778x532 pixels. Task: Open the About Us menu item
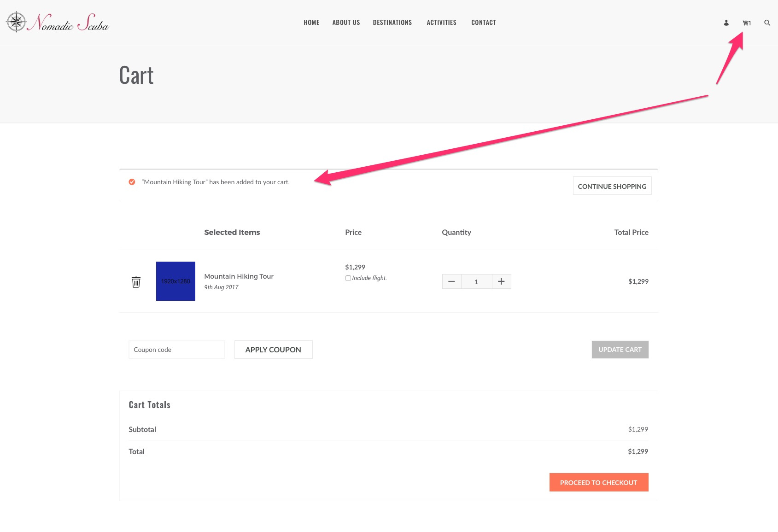tap(346, 23)
